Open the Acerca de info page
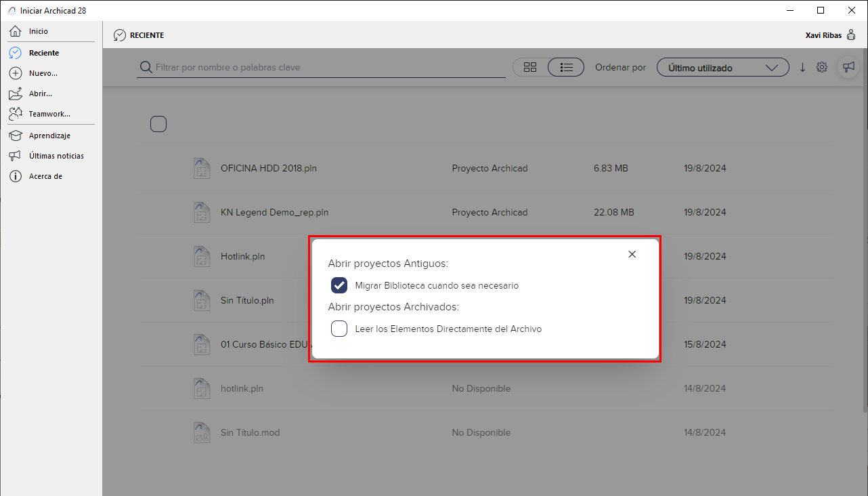The image size is (868, 496). pos(45,176)
